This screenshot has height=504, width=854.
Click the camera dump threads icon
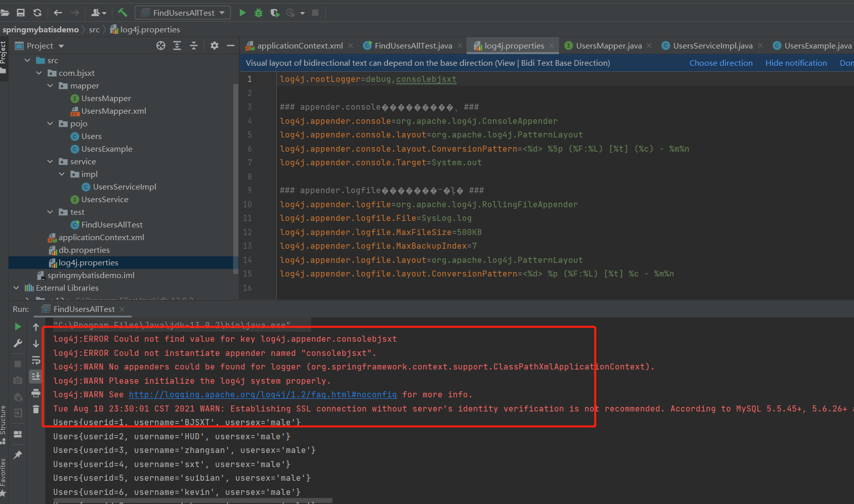tap(18, 380)
